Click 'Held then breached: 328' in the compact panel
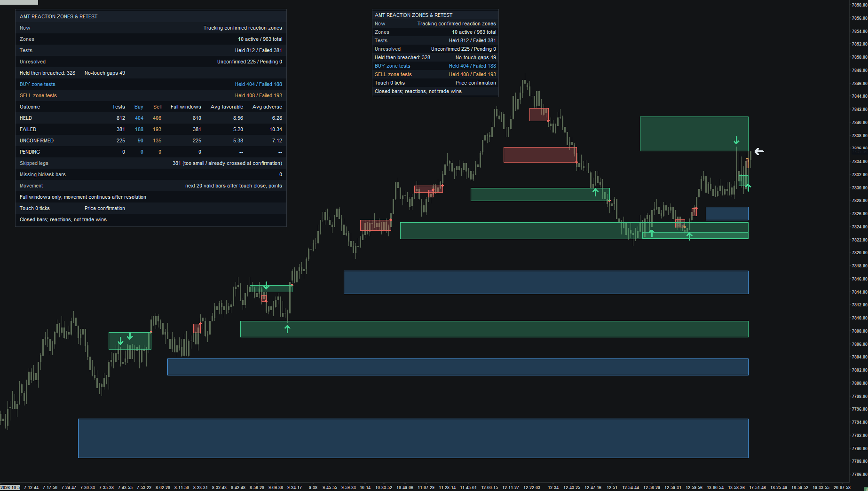The width and height of the screenshot is (868, 491). pyautogui.click(x=402, y=57)
